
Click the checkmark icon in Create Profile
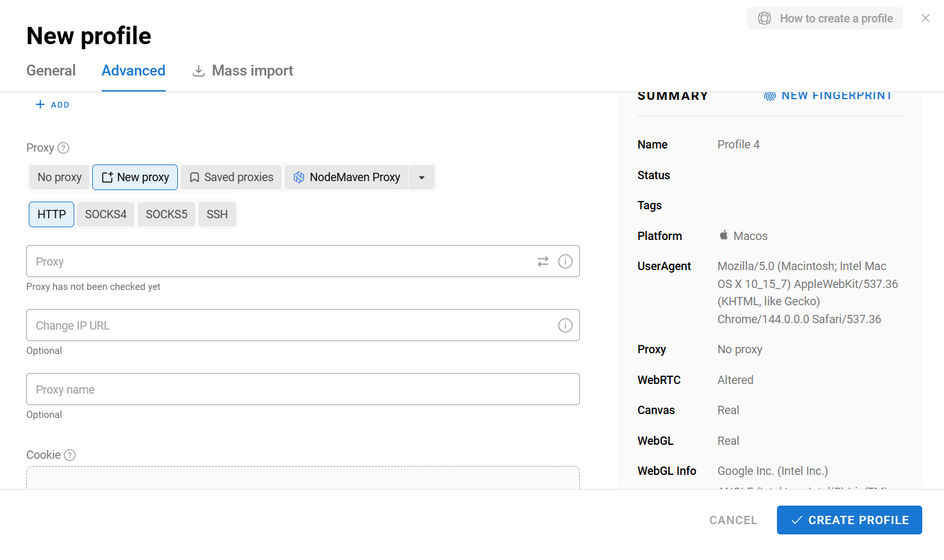click(x=797, y=520)
